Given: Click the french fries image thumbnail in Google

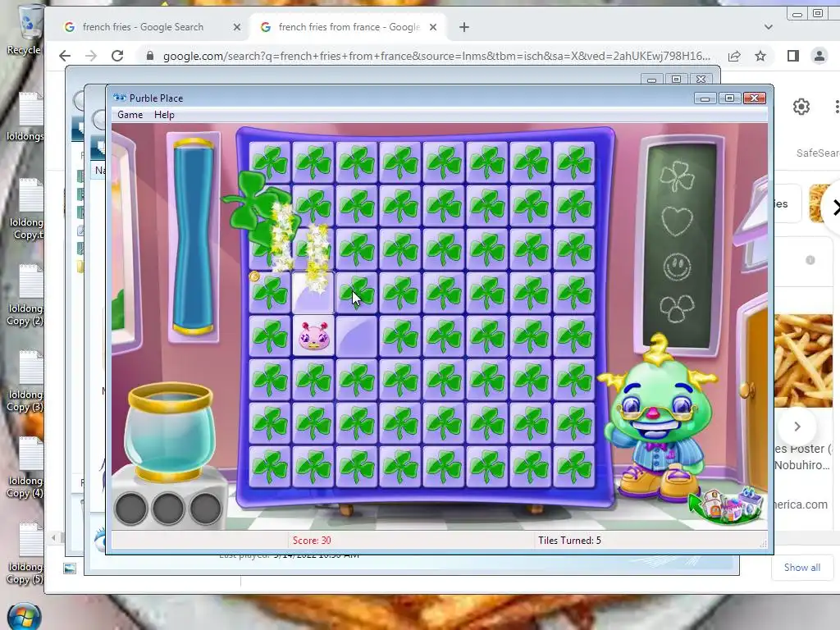Looking at the screenshot, I should pyautogui.click(x=804, y=361).
